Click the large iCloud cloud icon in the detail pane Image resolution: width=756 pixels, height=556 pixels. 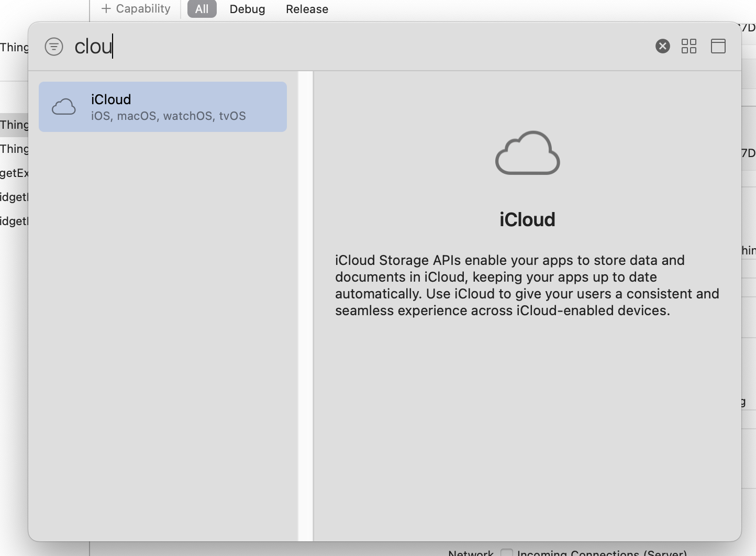click(528, 153)
